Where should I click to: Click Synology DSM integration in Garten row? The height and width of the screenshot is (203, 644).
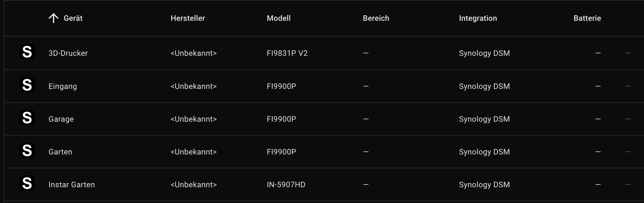[x=484, y=152]
